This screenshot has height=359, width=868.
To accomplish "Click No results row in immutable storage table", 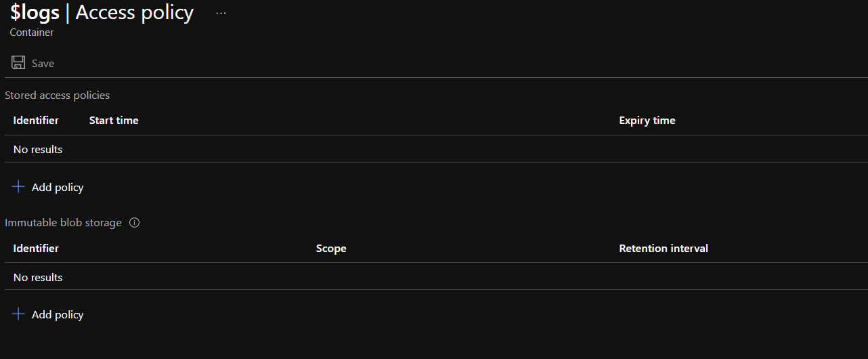I will [38, 278].
